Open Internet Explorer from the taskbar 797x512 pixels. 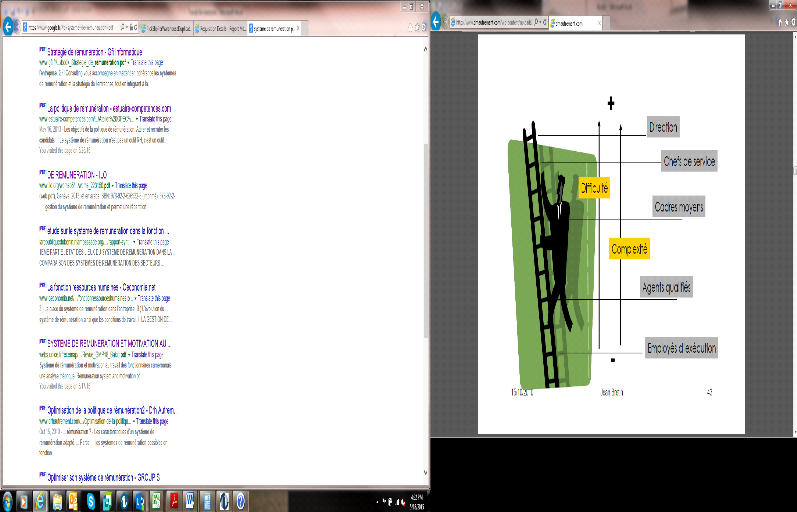[x=40, y=500]
